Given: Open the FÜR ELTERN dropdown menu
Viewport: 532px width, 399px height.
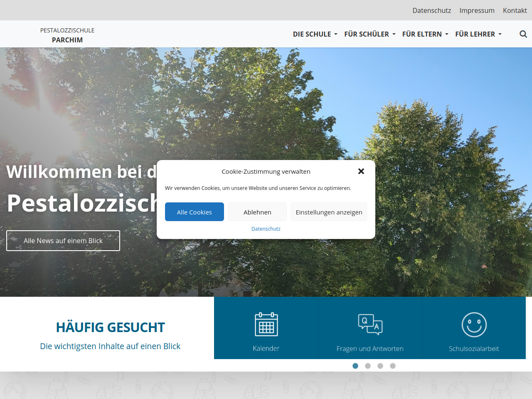Looking at the screenshot, I should [425, 34].
